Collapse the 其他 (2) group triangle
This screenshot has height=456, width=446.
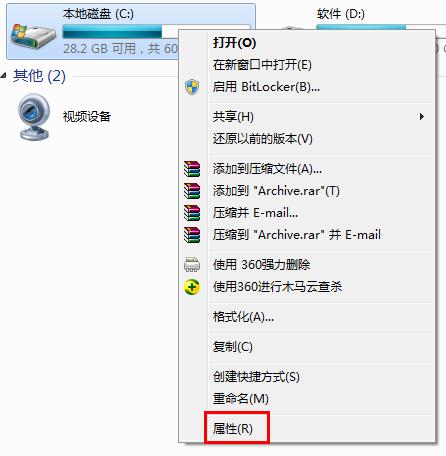point(4,76)
